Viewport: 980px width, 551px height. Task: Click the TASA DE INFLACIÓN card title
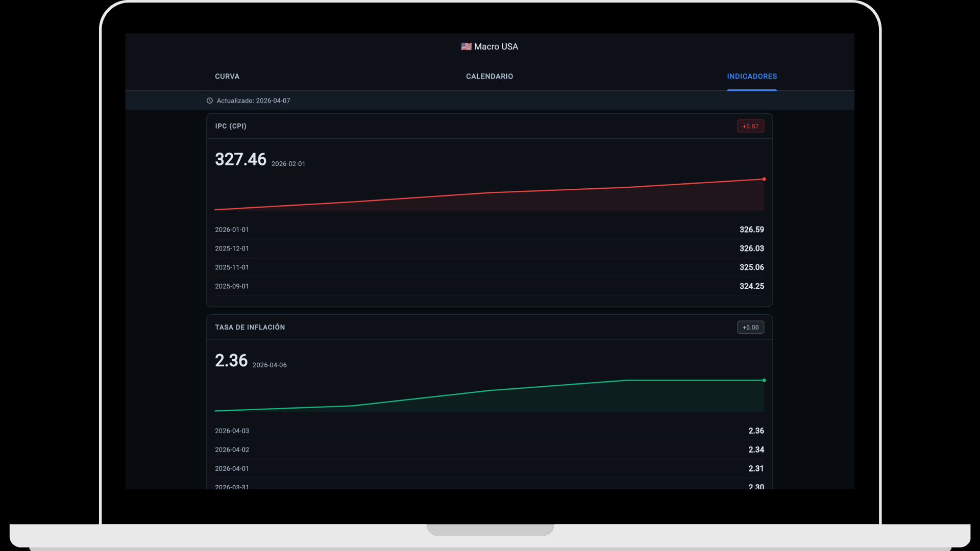[250, 328]
